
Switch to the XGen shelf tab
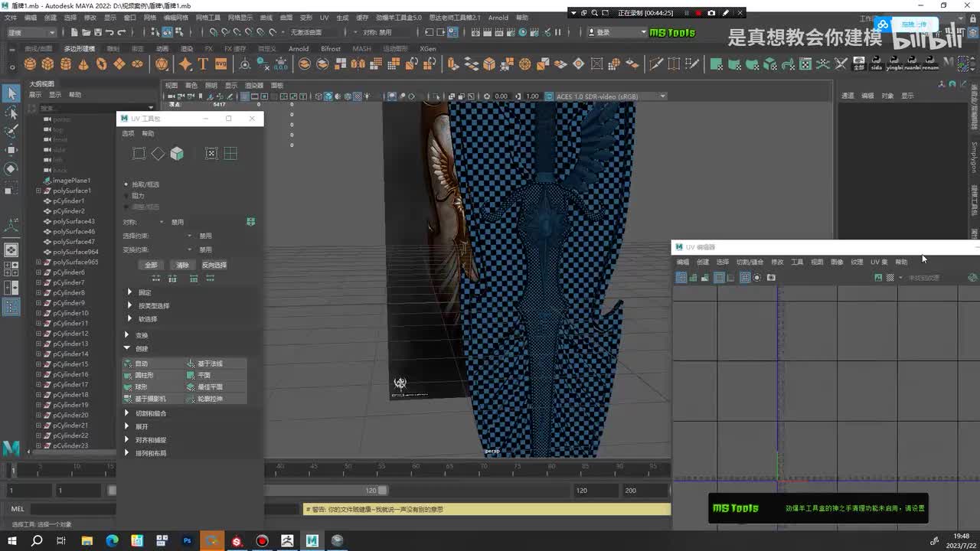click(428, 49)
